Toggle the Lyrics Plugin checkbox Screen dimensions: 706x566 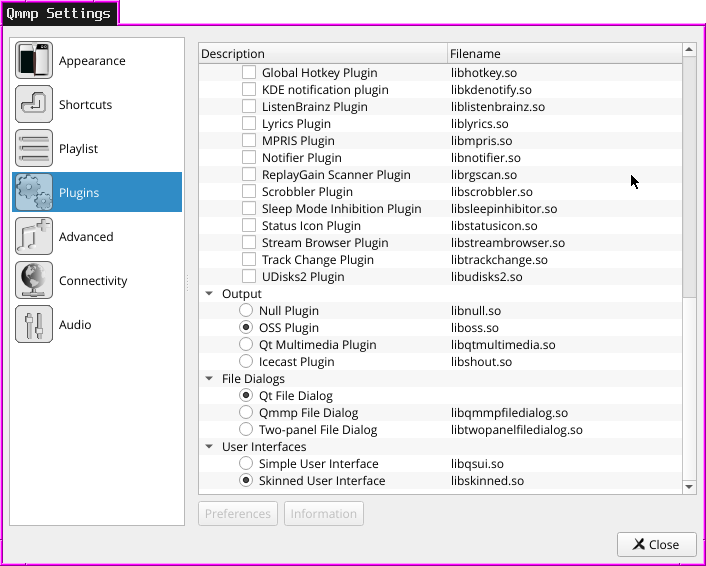[x=249, y=124]
